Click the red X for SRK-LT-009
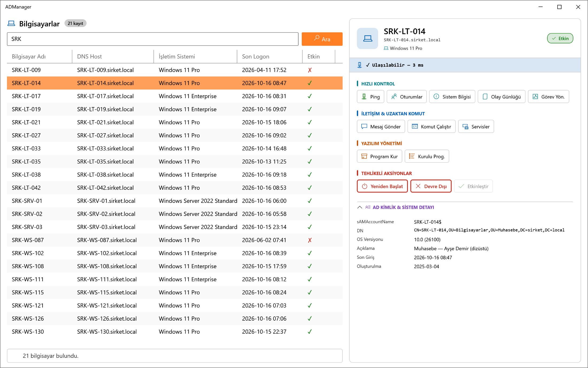 click(x=310, y=70)
